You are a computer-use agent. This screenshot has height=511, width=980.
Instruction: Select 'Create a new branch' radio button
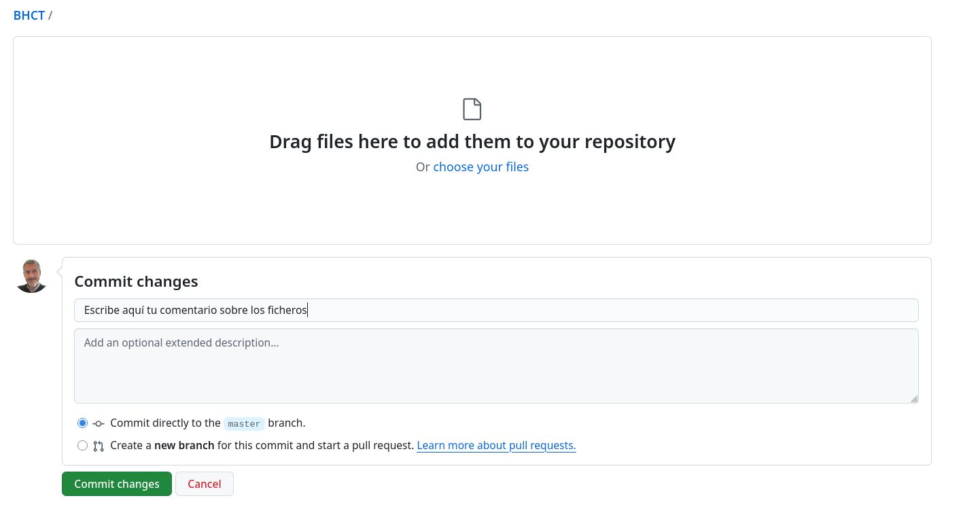[x=83, y=446]
